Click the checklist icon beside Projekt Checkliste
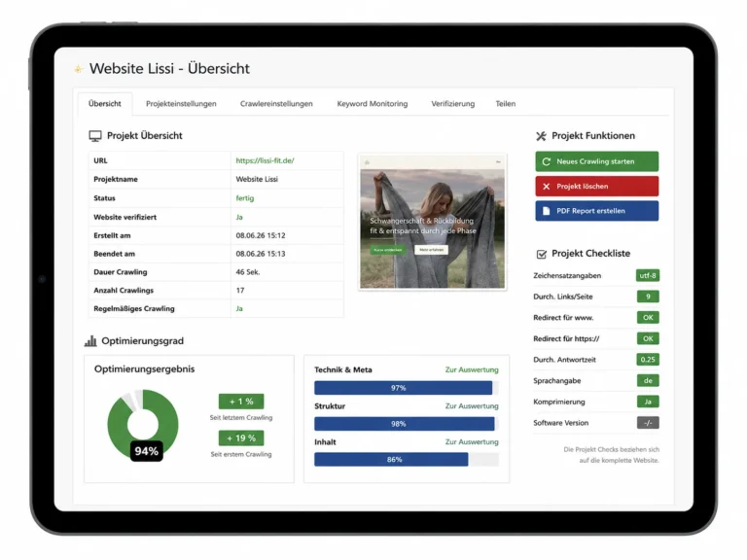747x560 pixels. [x=541, y=255]
